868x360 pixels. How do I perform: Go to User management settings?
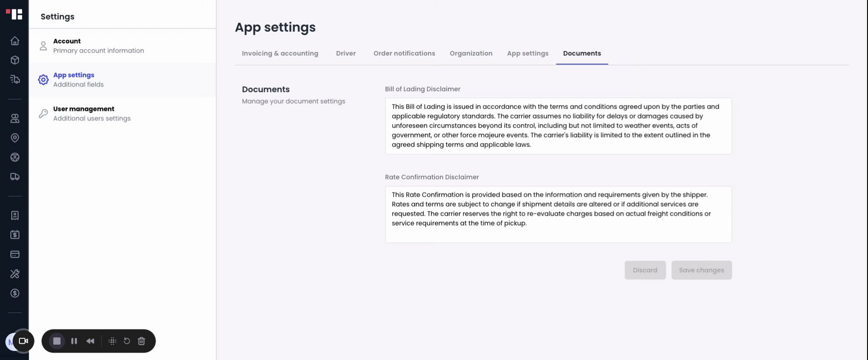pos(92,113)
